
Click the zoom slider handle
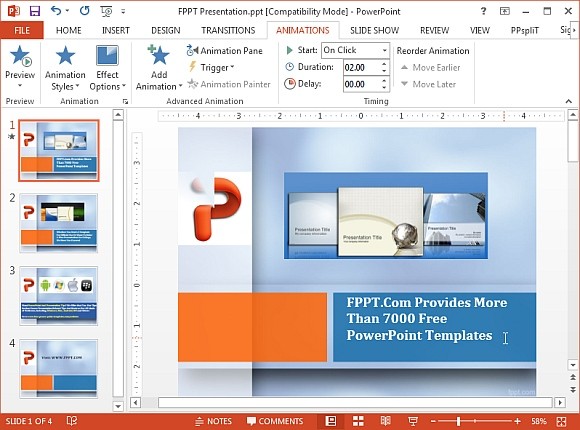coord(458,421)
